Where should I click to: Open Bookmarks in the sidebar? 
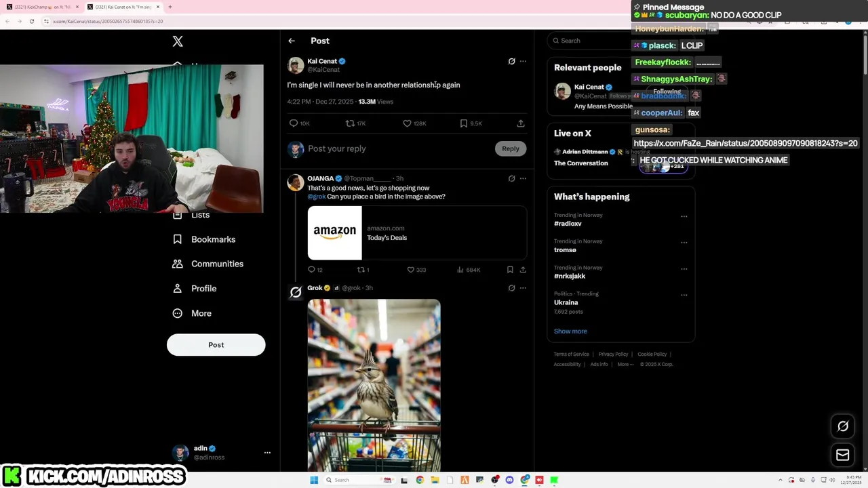click(x=204, y=239)
